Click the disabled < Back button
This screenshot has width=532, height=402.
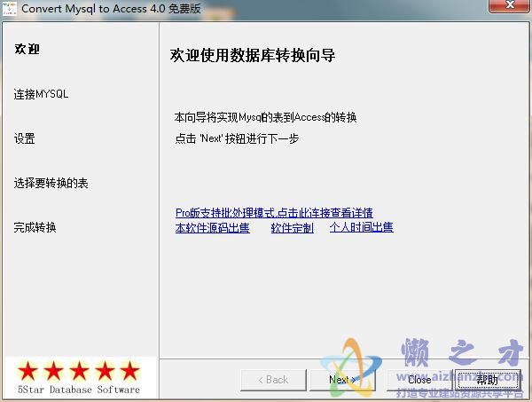click(273, 380)
